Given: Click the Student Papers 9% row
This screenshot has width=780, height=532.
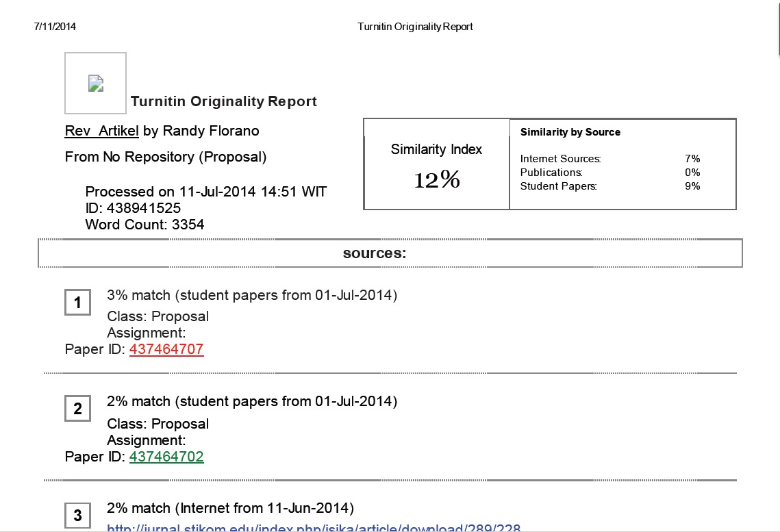Looking at the screenshot, I should tap(609, 186).
